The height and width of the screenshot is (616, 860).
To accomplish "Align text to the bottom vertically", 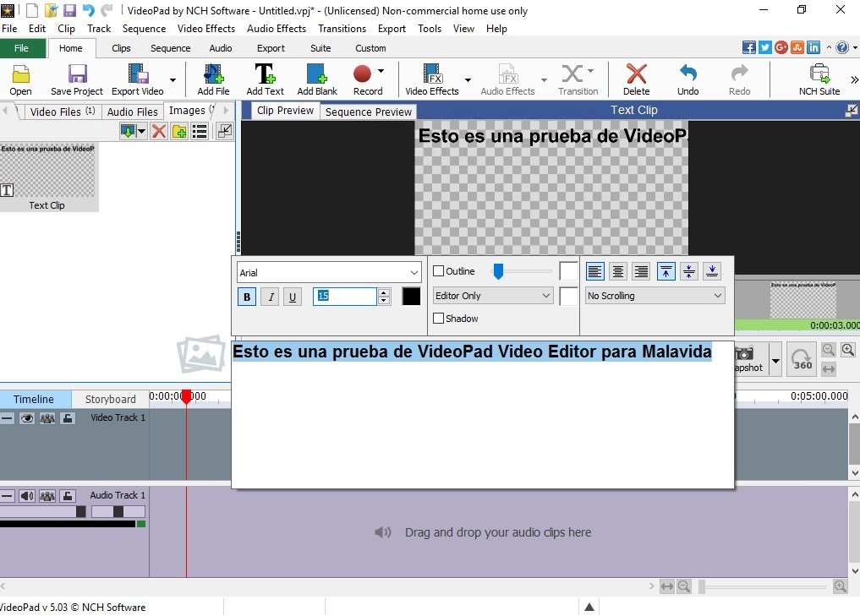I will (712, 270).
